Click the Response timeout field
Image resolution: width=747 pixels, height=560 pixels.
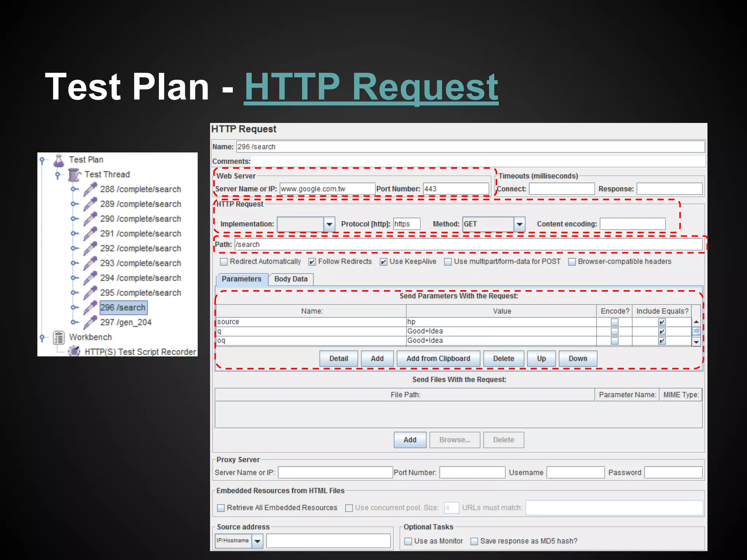[670, 189]
